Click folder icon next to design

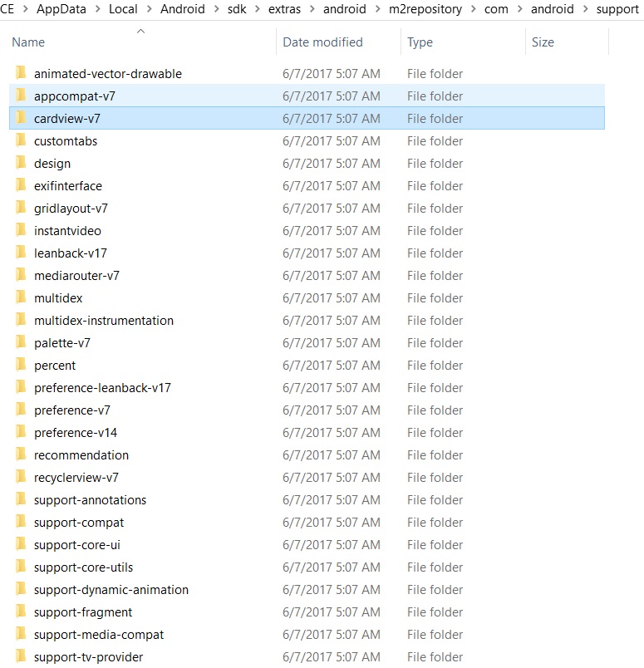pos(21,163)
